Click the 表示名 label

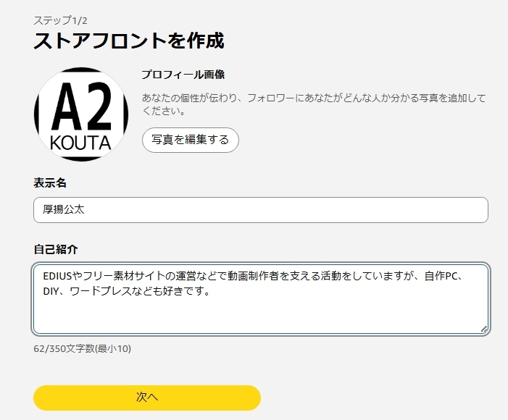(50, 183)
